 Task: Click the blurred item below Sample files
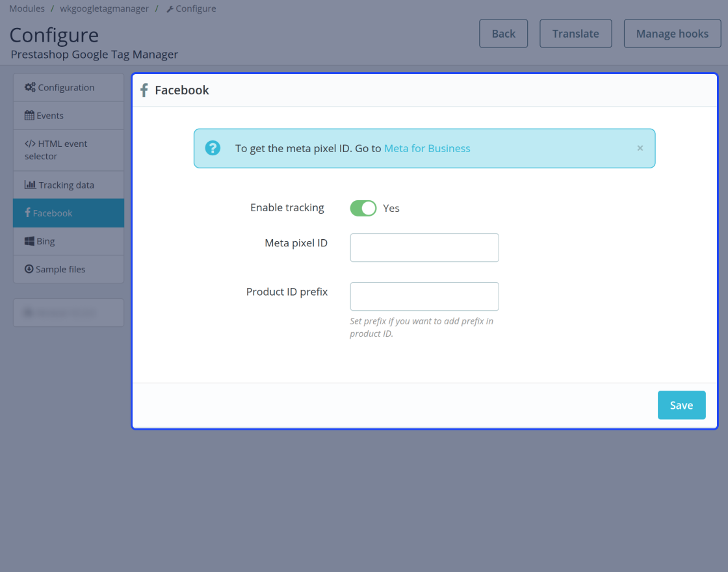point(69,313)
